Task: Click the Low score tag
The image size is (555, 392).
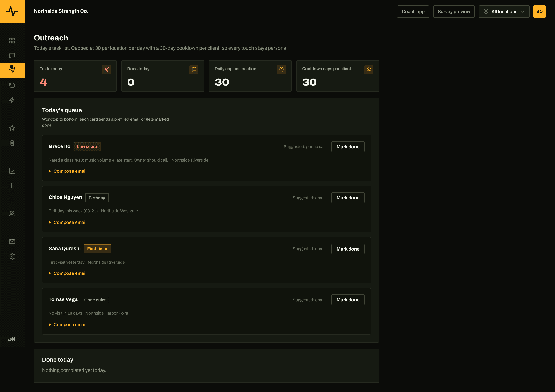Action: [x=87, y=147]
